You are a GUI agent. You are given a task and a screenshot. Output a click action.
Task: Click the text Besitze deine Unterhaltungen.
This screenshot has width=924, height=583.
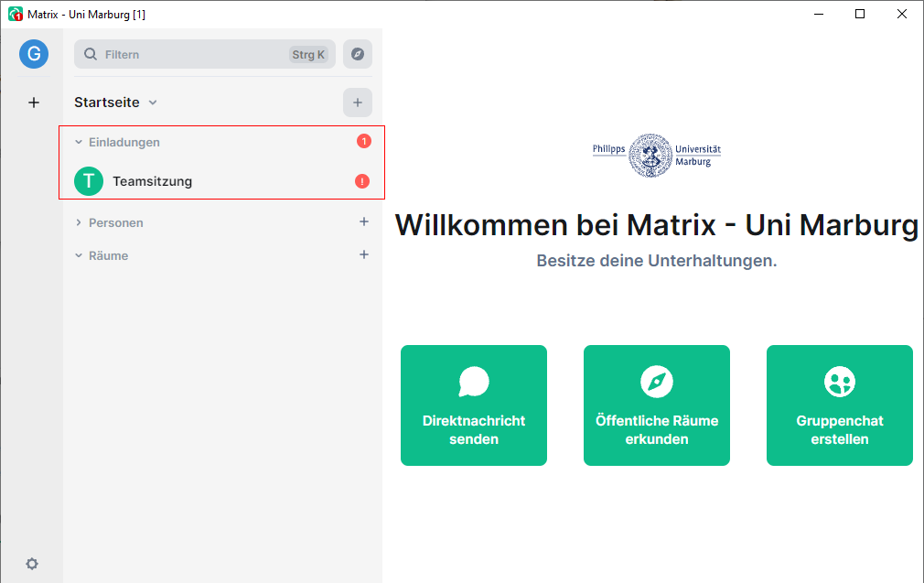(x=657, y=261)
